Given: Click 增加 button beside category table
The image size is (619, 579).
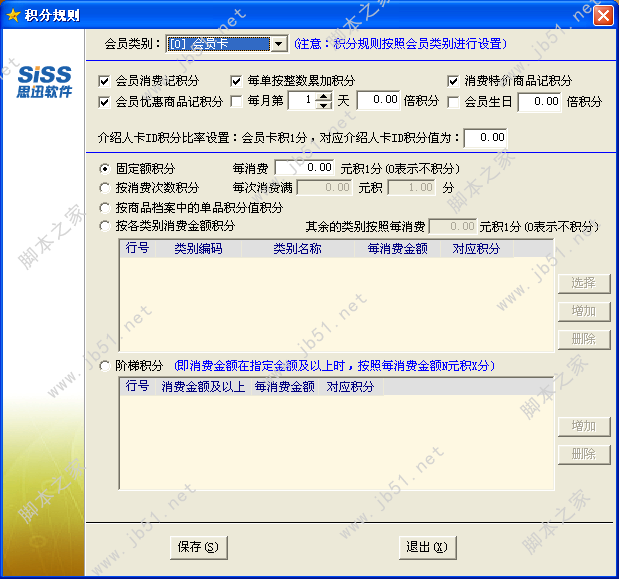Looking at the screenshot, I should 583,312.
